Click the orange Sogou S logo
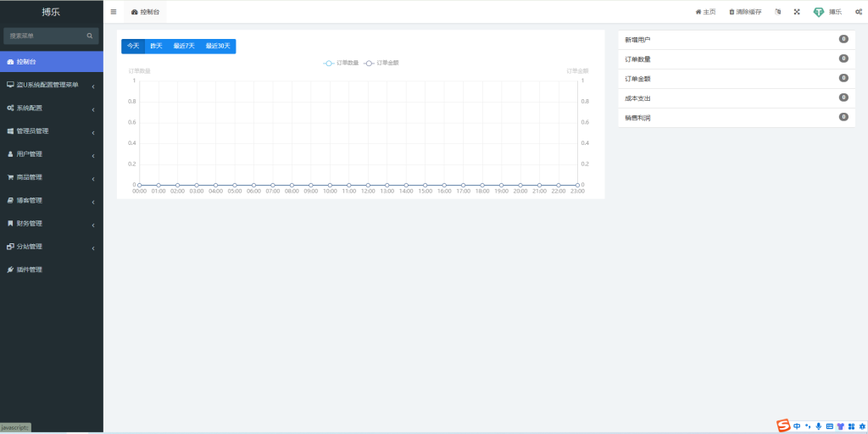 [782, 426]
